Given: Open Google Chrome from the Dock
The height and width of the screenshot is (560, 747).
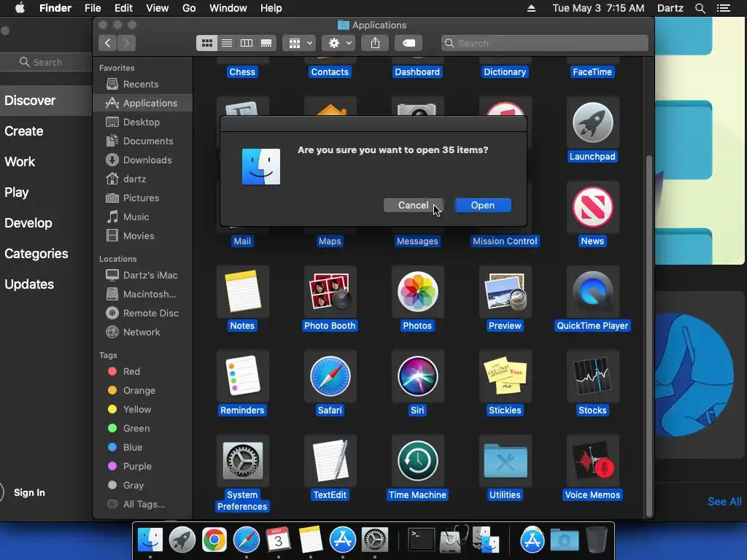Looking at the screenshot, I should [x=214, y=540].
